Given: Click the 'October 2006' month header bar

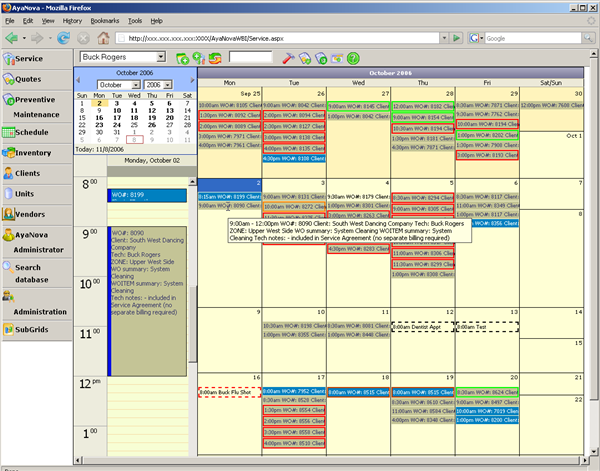Looking at the screenshot, I should click(391, 73).
